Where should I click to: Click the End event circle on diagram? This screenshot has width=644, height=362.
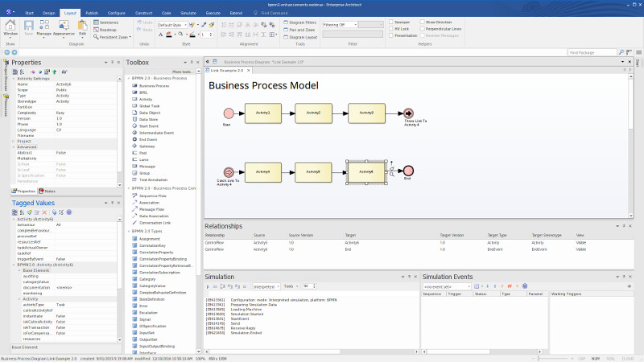[408, 171]
